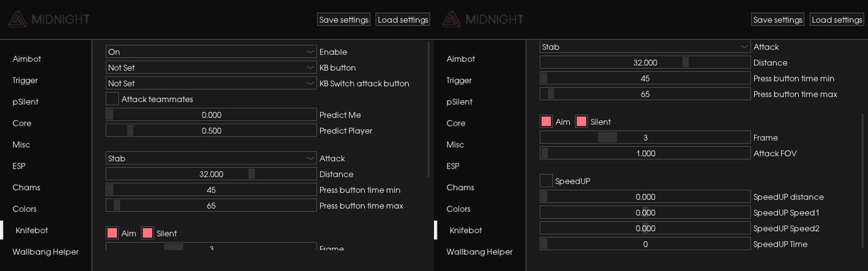Click Press button time min slider, right window

tap(645, 78)
